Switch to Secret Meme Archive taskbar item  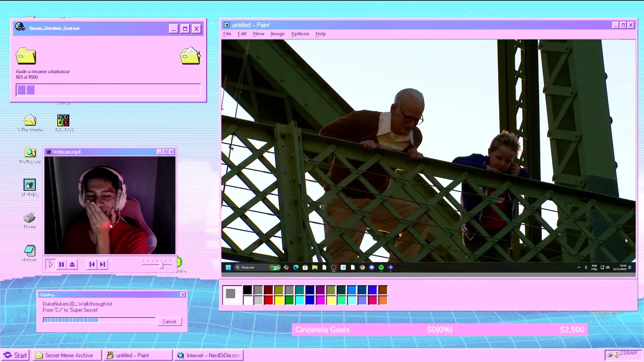67,355
